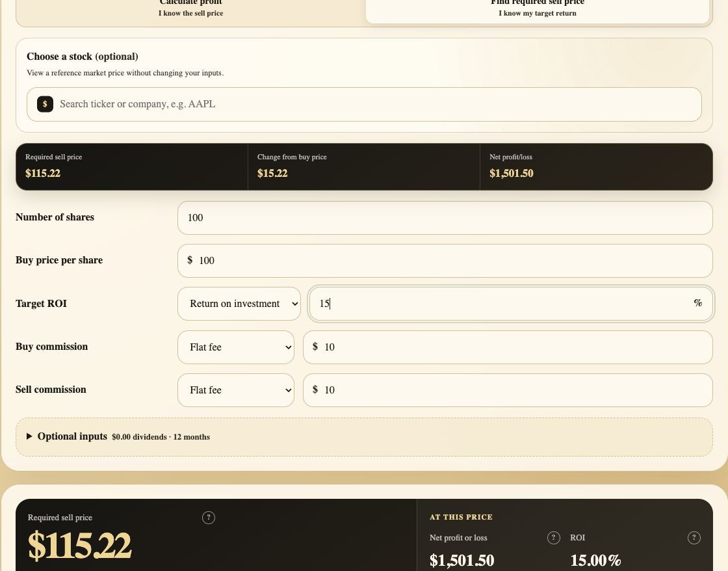This screenshot has width=728, height=571.
Task: Click the $1,501.50 Net profit result
Action: pyautogui.click(x=461, y=561)
